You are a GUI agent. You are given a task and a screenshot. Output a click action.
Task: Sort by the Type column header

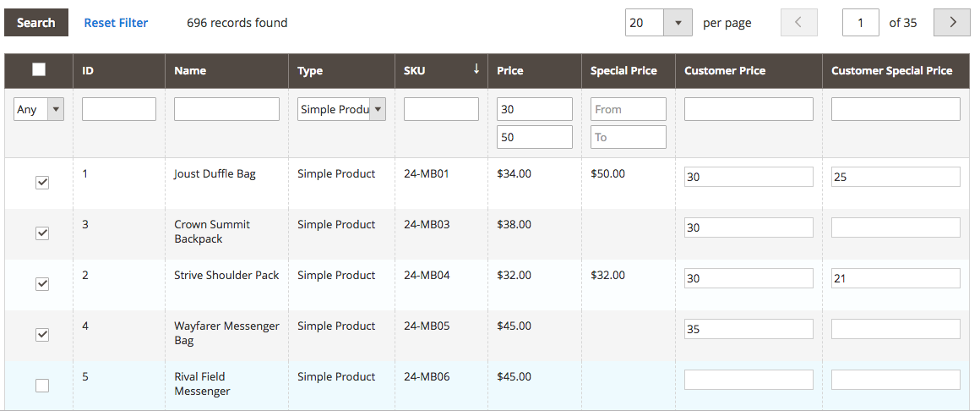pos(341,71)
